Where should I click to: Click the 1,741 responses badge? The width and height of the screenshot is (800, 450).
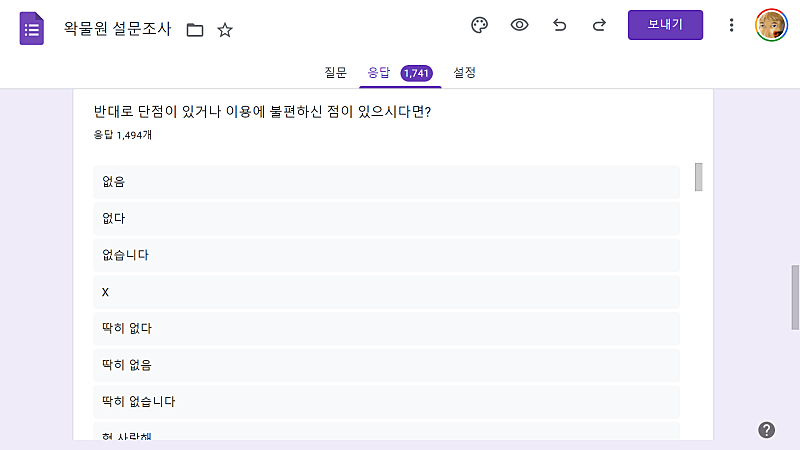[x=416, y=73]
